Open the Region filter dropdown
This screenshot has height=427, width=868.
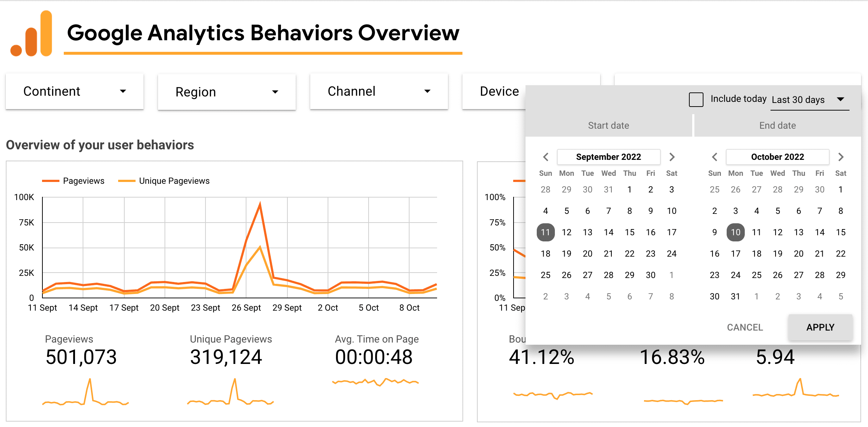[227, 92]
